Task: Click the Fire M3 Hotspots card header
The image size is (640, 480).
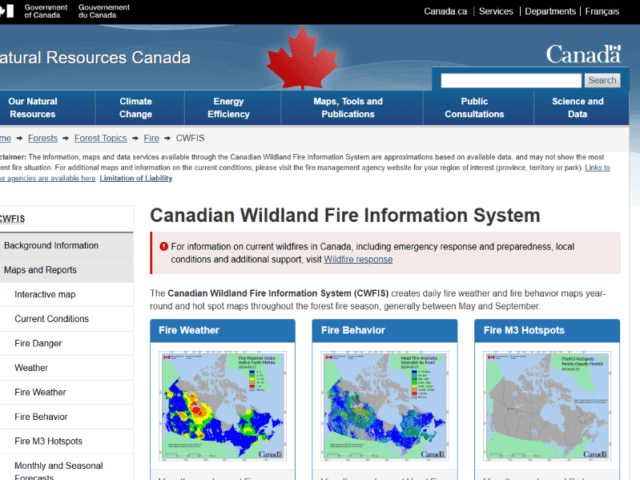Action: [547, 331]
